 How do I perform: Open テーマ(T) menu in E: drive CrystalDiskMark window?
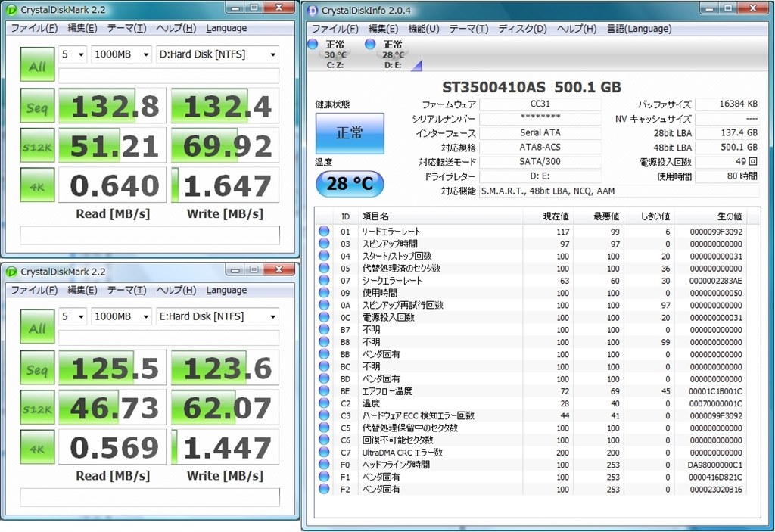[x=126, y=291]
